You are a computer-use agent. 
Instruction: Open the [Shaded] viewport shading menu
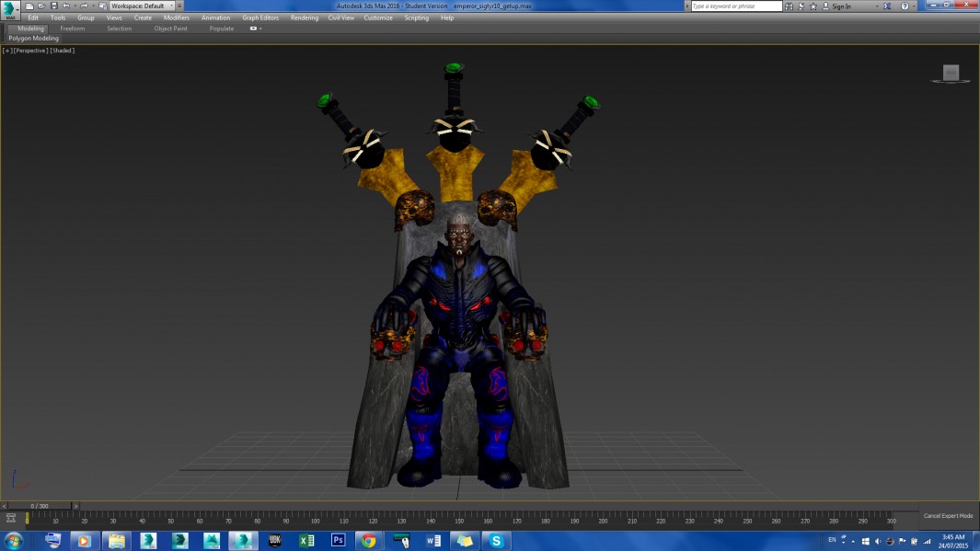(x=63, y=51)
